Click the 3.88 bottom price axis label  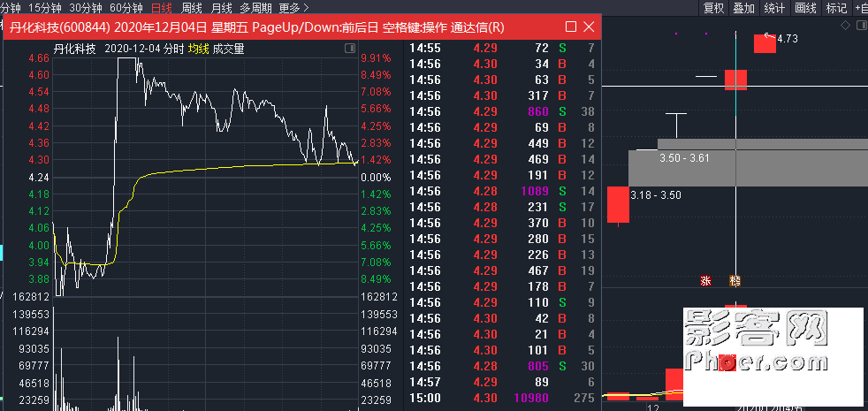click(x=39, y=278)
